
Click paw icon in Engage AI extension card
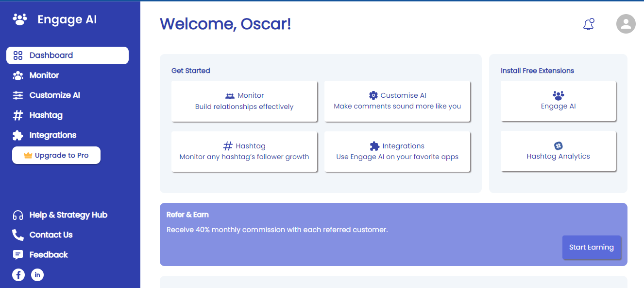point(559,96)
